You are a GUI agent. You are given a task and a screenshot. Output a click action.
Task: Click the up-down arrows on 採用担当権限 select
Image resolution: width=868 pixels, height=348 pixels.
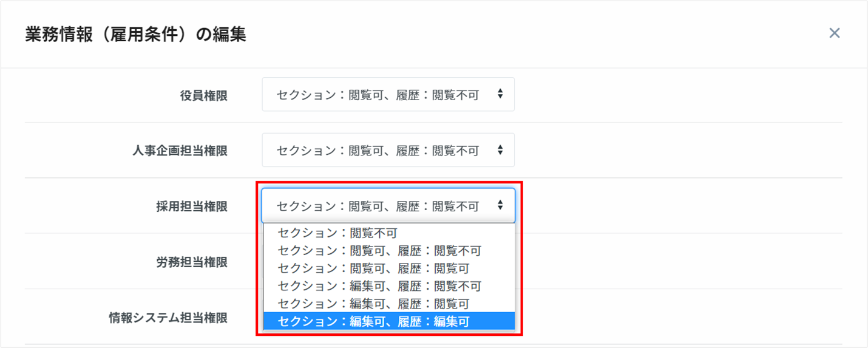pos(500,206)
